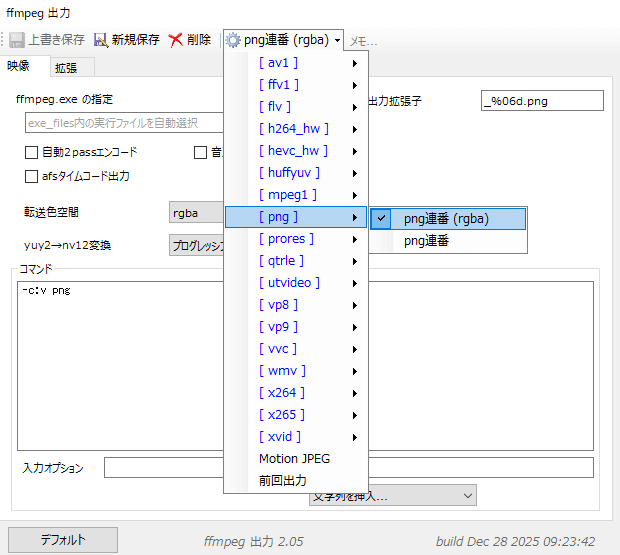620x555 pixels.
Task: Toggle the partially hidden 音 checkbox
Action: pos(201,153)
